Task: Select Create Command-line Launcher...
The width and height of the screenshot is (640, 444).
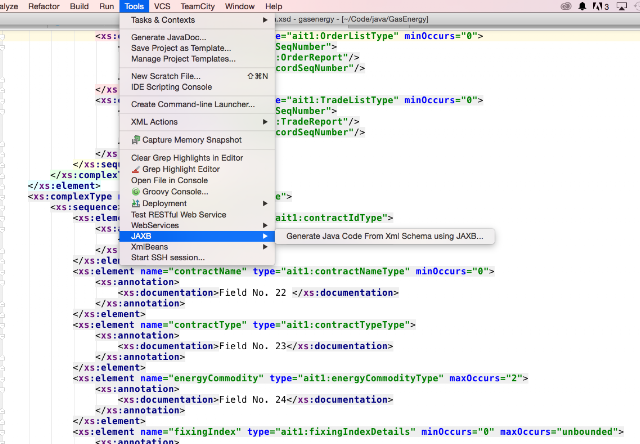Action: point(198,104)
